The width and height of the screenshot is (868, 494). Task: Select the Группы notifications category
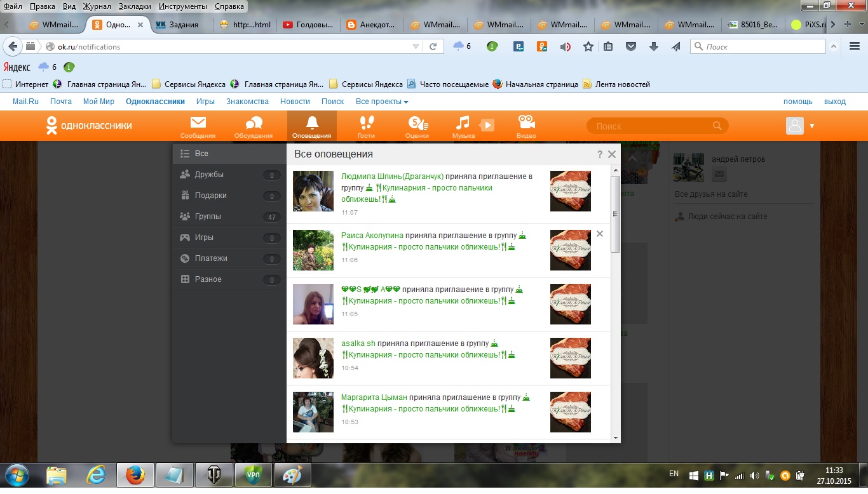[229, 217]
